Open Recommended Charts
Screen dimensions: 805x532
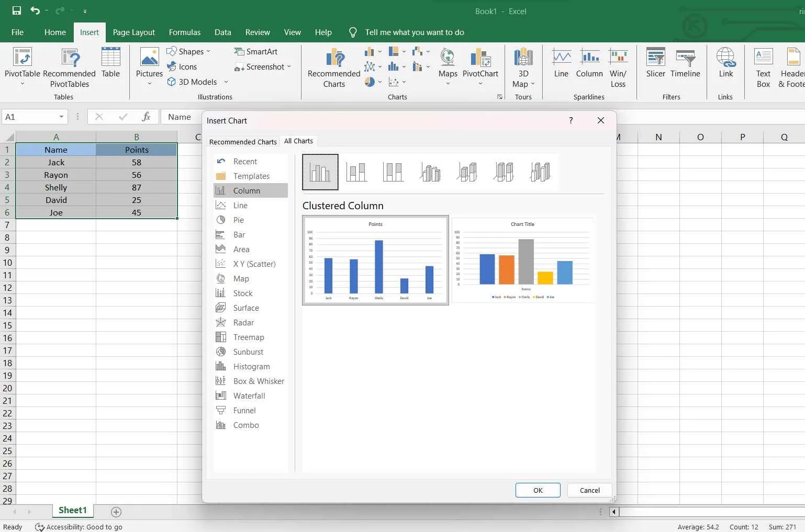[333, 67]
